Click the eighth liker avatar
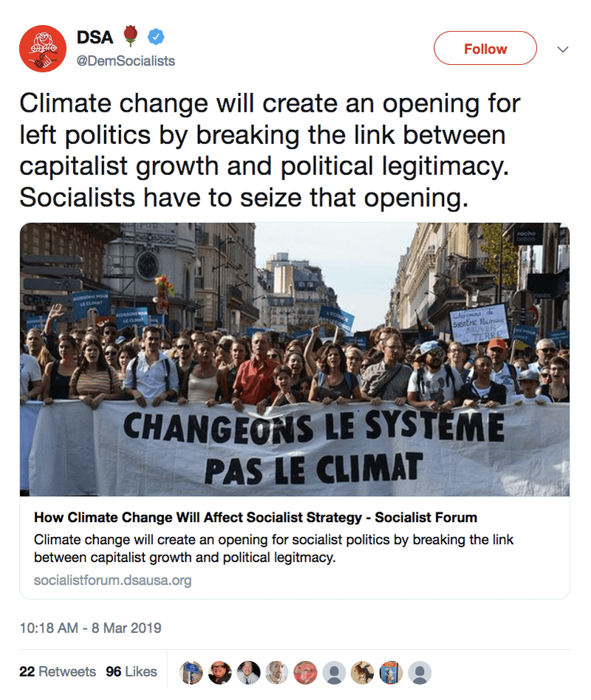Viewport: 591px width, 700px height. click(391, 672)
